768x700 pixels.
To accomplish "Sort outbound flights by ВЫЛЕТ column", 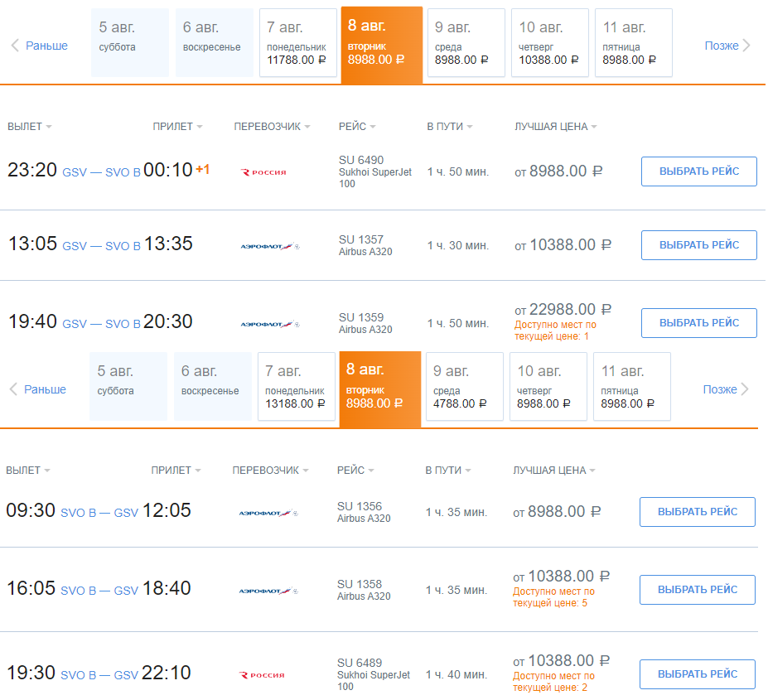I will (x=29, y=127).
